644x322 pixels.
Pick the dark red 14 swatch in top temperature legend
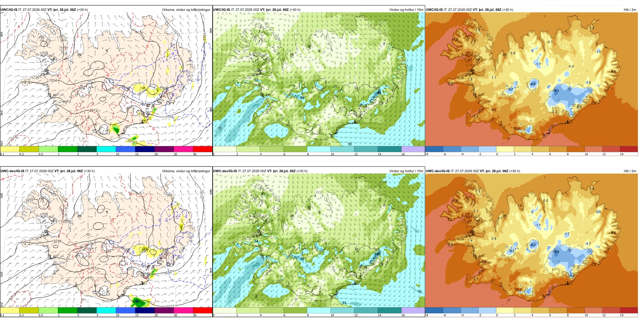[629, 149]
